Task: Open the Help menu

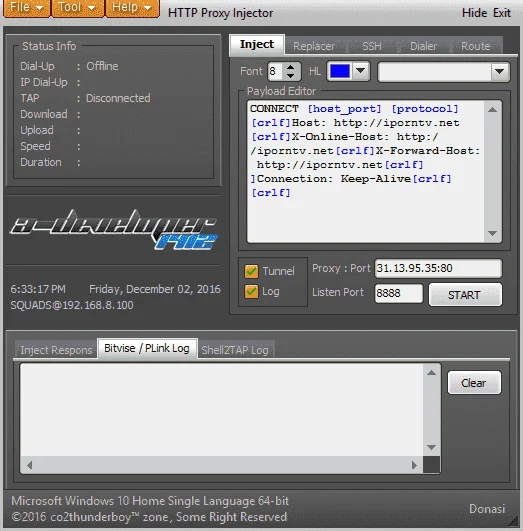Action: pos(132,7)
